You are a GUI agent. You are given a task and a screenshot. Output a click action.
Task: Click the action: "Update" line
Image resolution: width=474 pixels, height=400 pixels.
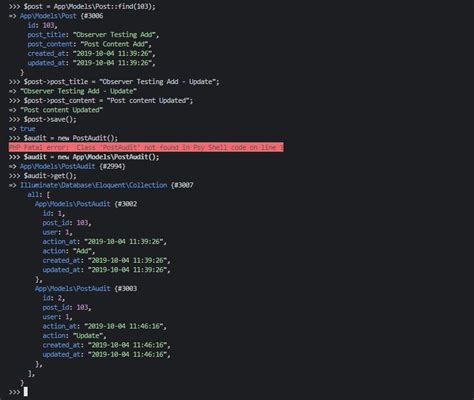pyautogui.click(x=75, y=335)
